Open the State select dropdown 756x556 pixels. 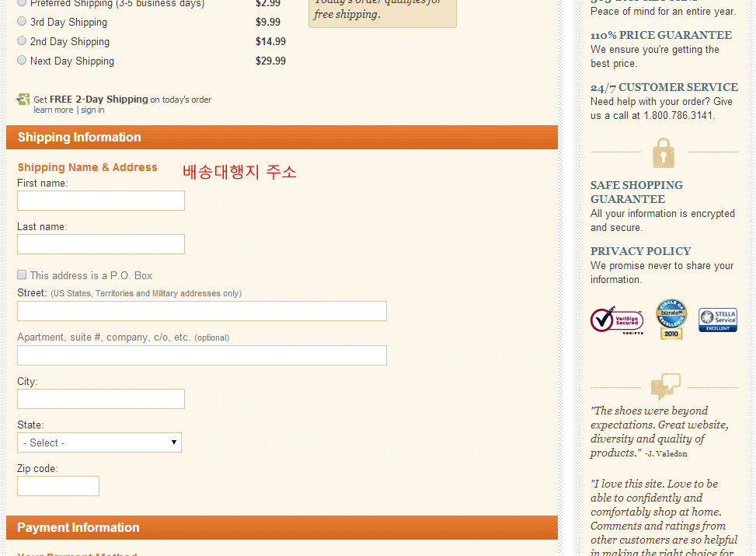coord(99,442)
